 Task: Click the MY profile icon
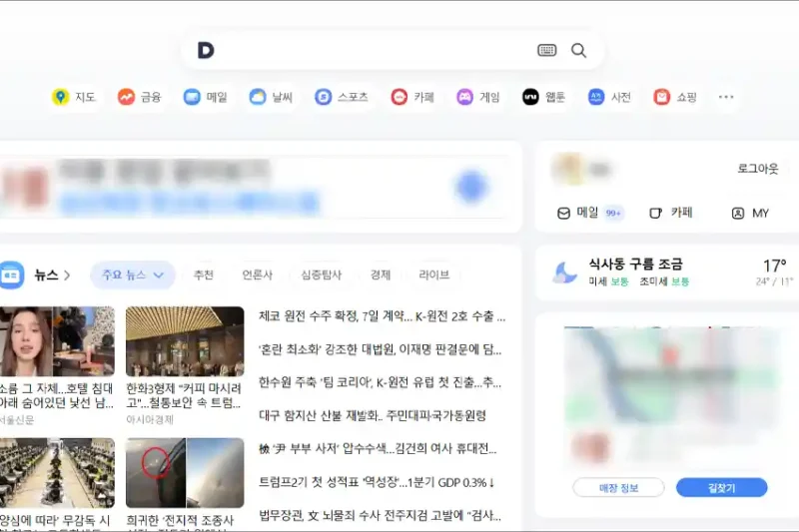(x=738, y=214)
